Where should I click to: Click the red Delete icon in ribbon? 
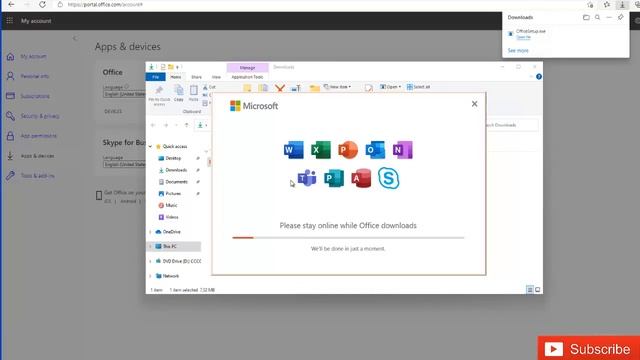pos(280,88)
